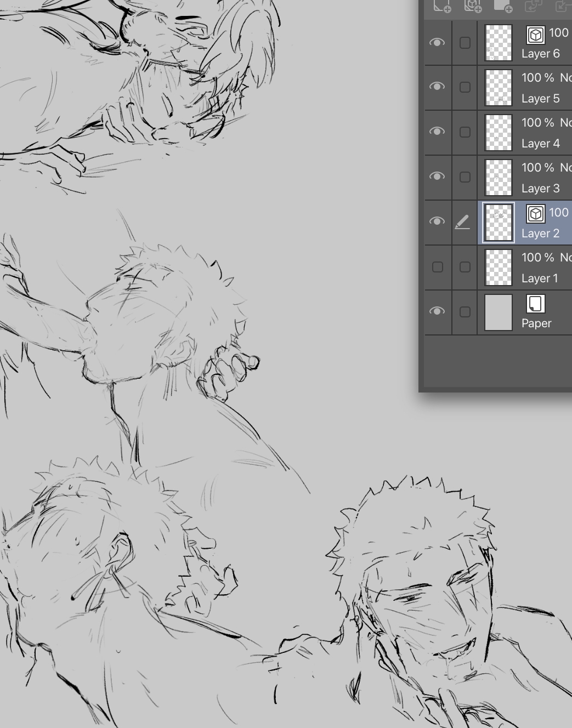The image size is (572, 728).
Task: Click the New Vector Layer icon
Action: point(472,5)
